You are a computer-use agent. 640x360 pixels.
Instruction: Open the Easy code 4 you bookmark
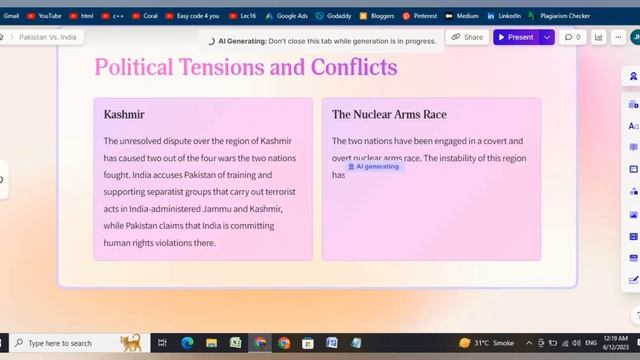(192, 16)
